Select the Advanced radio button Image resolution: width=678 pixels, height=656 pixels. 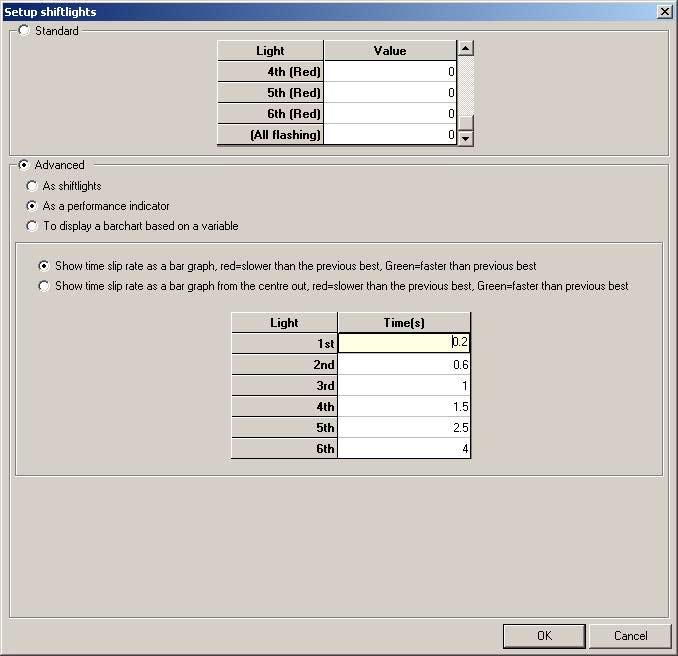coord(25,165)
